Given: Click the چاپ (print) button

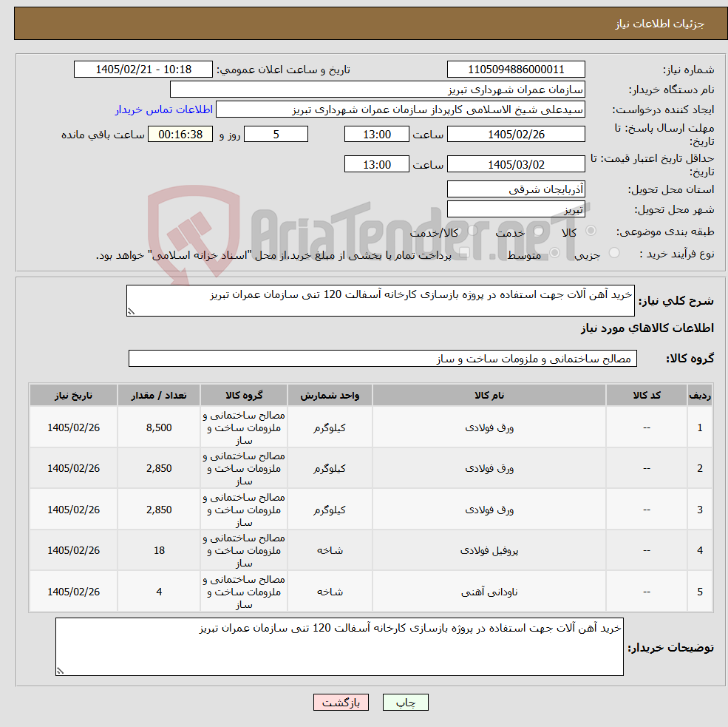Looking at the screenshot, I should [405, 703].
